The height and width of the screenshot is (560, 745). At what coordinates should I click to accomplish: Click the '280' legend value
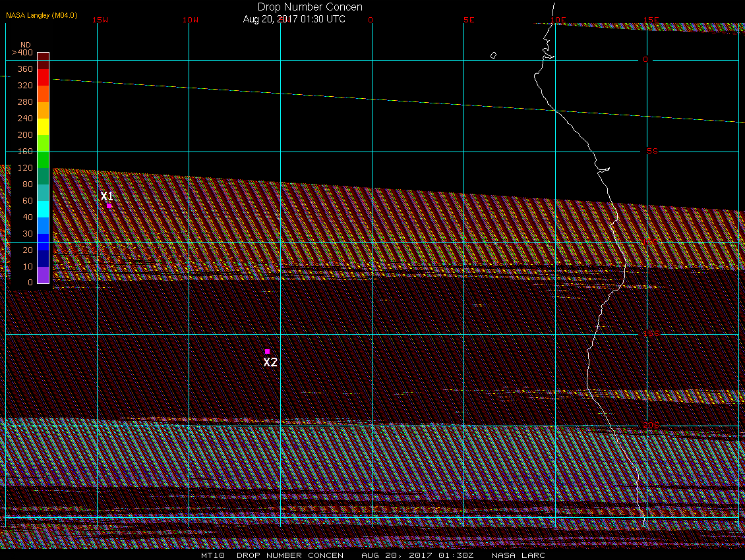pyautogui.click(x=24, y=101)
